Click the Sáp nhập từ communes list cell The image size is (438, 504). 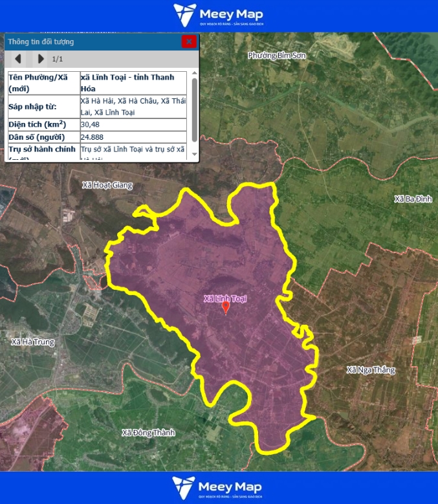point(133,107)
